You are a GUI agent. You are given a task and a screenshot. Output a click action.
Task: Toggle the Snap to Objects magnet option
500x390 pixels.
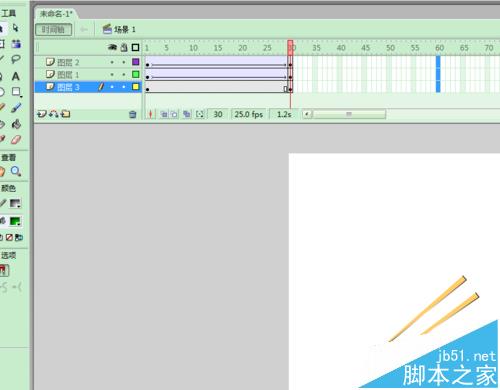[x=4, y=270]
